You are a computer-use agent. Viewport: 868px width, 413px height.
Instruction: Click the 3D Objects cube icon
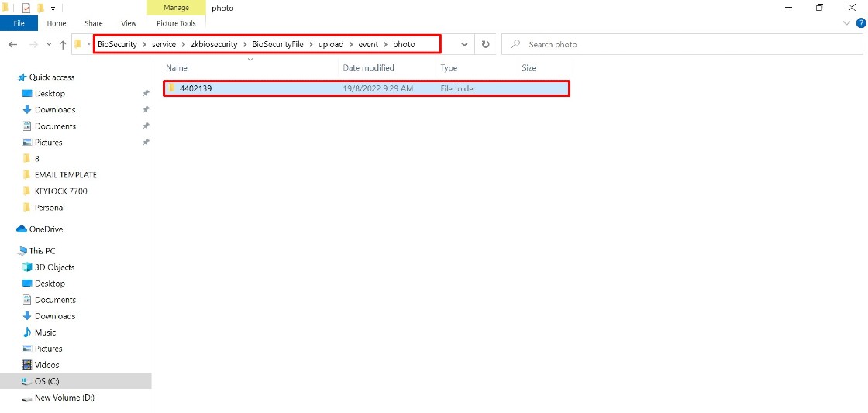click(x=26, y=267)
